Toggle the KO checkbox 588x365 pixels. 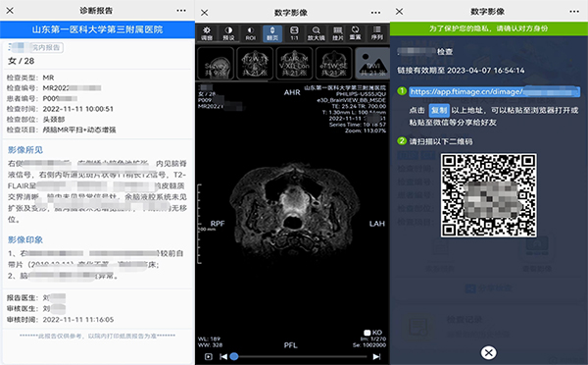(x=367, y=333)
